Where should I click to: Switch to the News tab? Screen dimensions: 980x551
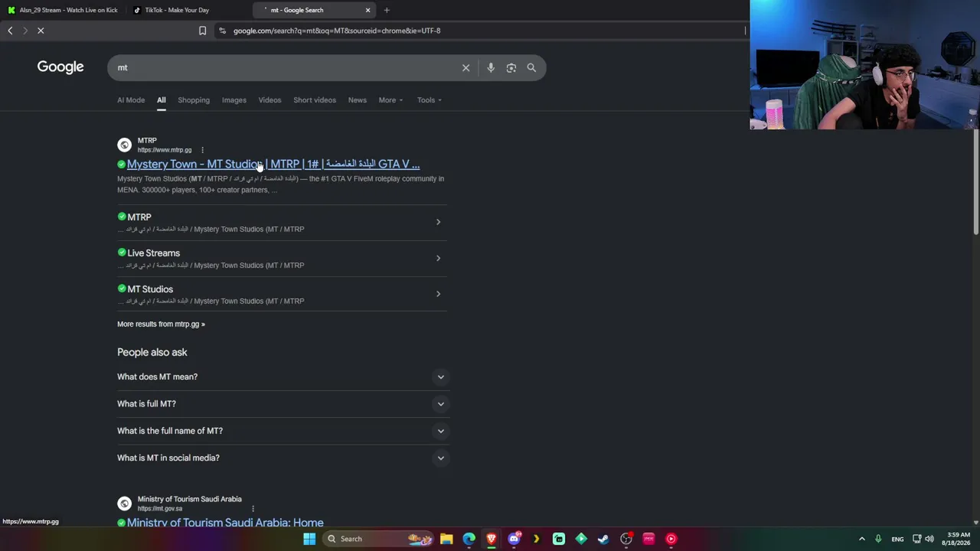tap(358, 100)
